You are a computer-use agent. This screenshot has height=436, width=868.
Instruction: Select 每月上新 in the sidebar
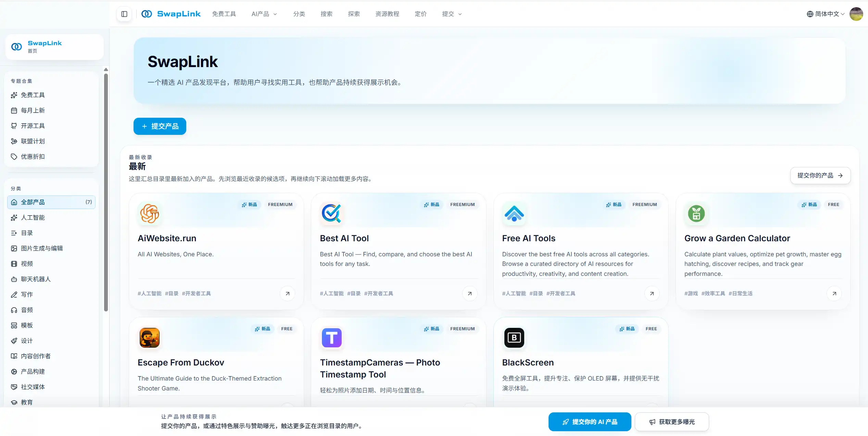tap(51, 111)
